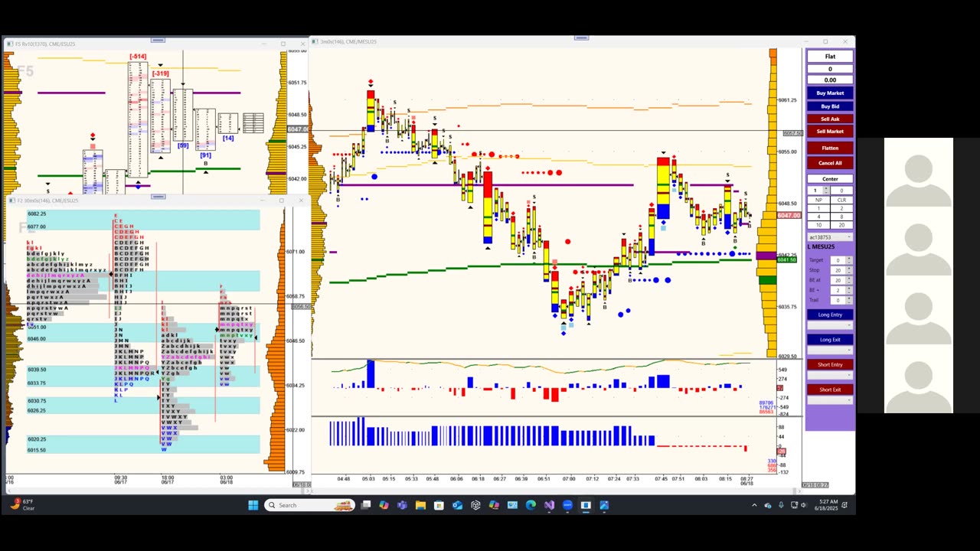Open the weather widget showing 63°F
This screenshot has height=551, width=980.
[x=23, y=505]
